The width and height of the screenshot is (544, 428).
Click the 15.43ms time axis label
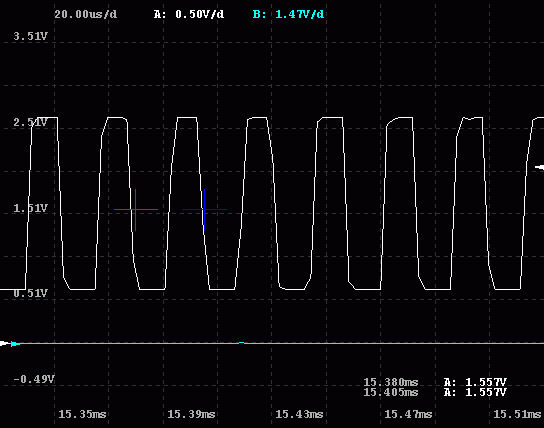[x=299, y=414]
